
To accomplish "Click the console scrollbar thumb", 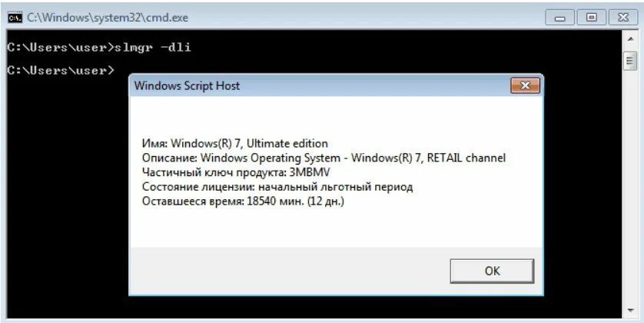I will click(x=630, y=61).
